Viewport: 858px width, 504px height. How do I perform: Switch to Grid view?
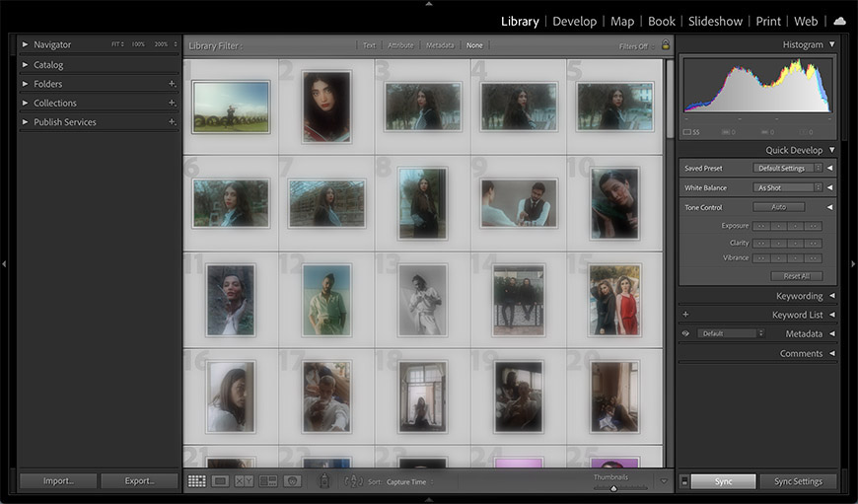click(196, 481)
